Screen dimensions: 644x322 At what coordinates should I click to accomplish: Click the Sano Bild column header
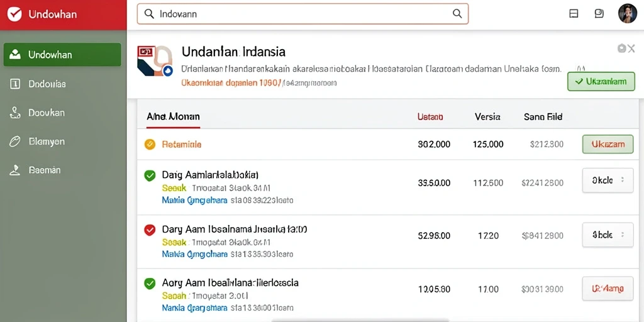pyautogui.click(x=543, y=117)
